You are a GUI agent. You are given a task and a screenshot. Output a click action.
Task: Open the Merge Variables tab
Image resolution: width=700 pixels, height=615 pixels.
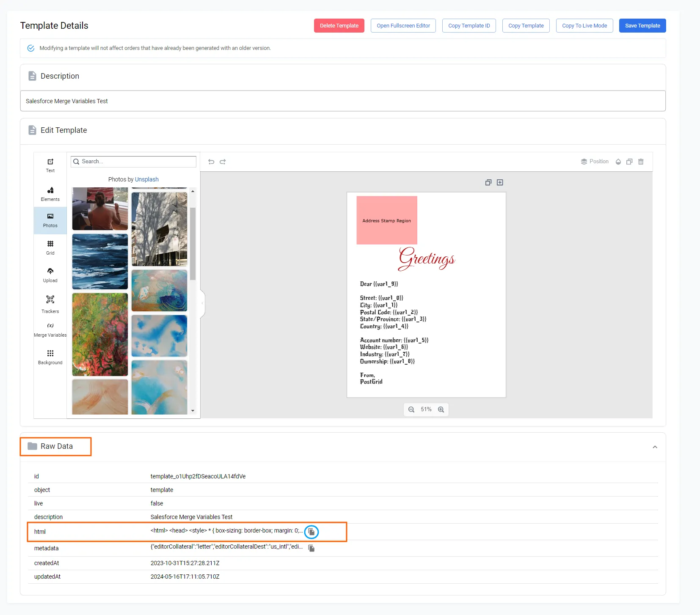[50, 330]
